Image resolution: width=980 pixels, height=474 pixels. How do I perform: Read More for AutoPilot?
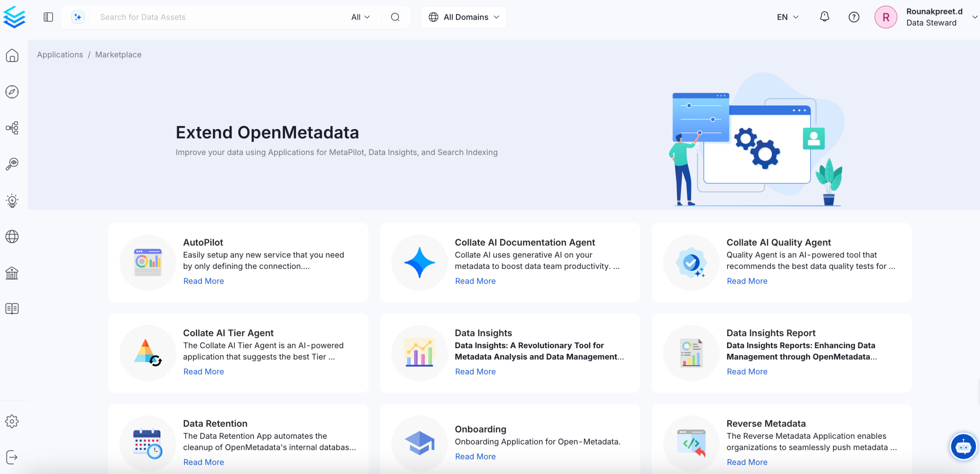[203, 281]
